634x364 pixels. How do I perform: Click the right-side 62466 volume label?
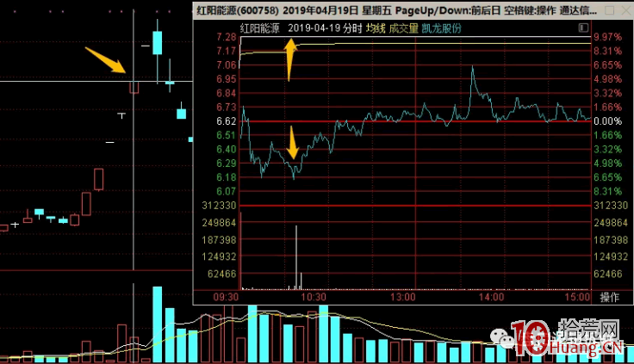pos(608,274)
